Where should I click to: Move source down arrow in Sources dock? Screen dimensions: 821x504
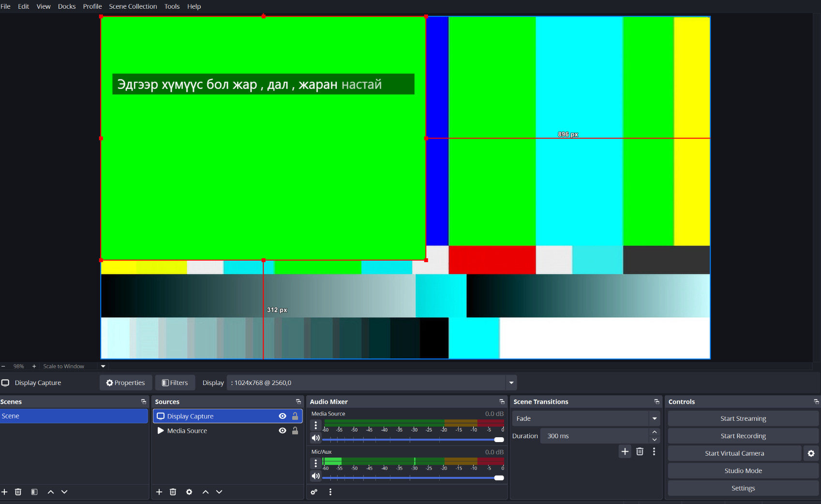219,492
